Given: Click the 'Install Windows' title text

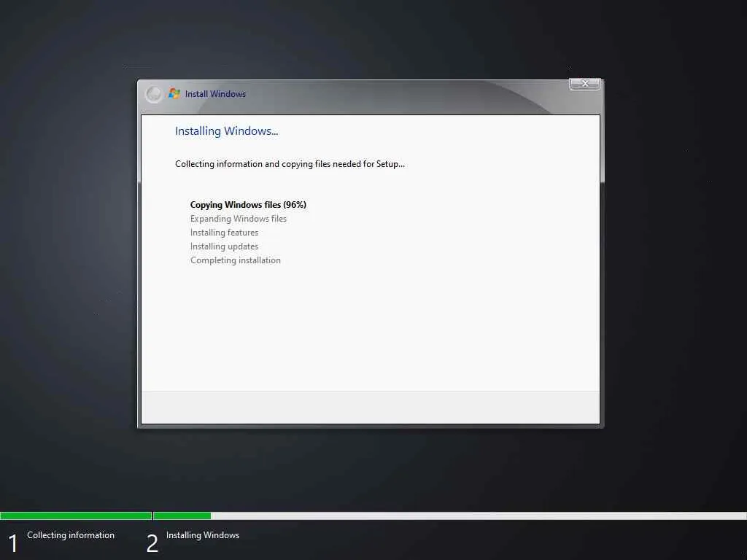Looking at the screenshot, I should [x=215, y=94].
